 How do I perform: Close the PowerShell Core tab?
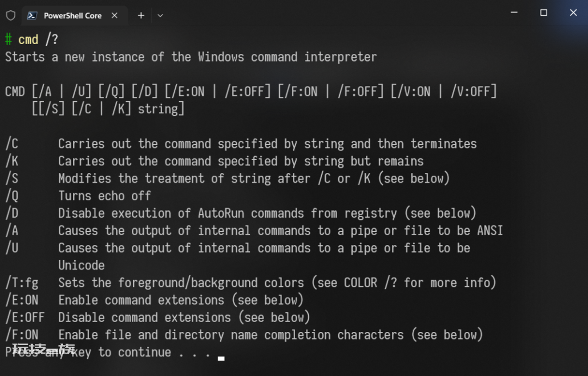click(x=115, y=15)
